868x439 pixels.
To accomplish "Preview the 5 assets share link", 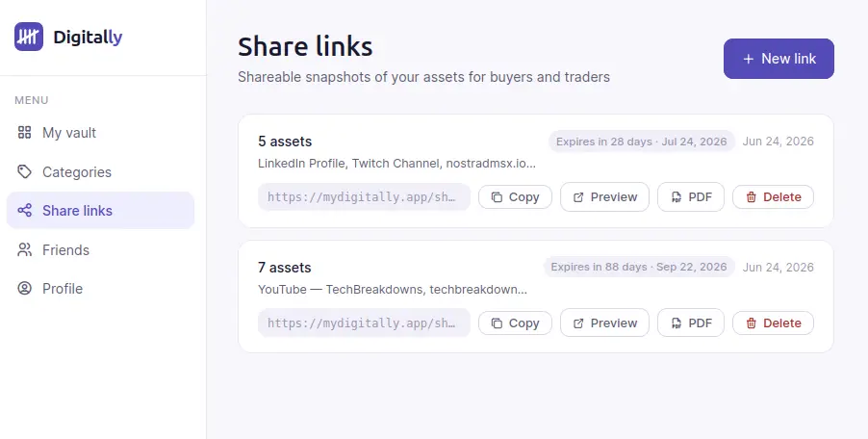I will click(x=604, y=197).
